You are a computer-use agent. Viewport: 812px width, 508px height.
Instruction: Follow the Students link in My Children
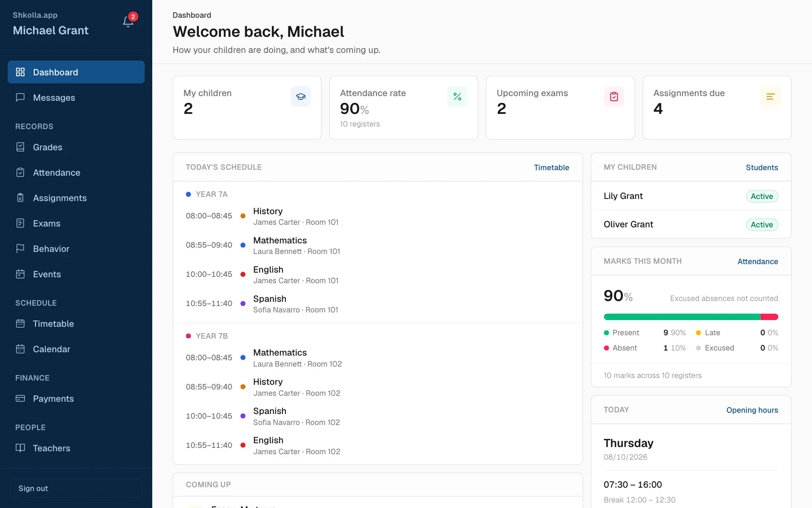point(762,167)
